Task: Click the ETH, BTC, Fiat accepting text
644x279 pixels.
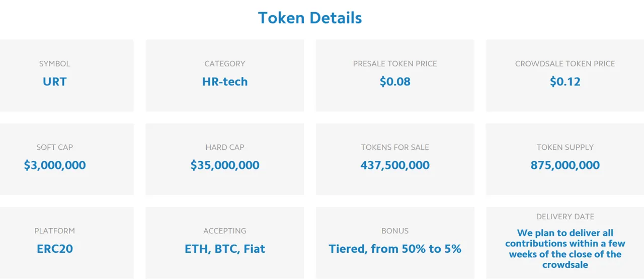Action: (225, 249)
